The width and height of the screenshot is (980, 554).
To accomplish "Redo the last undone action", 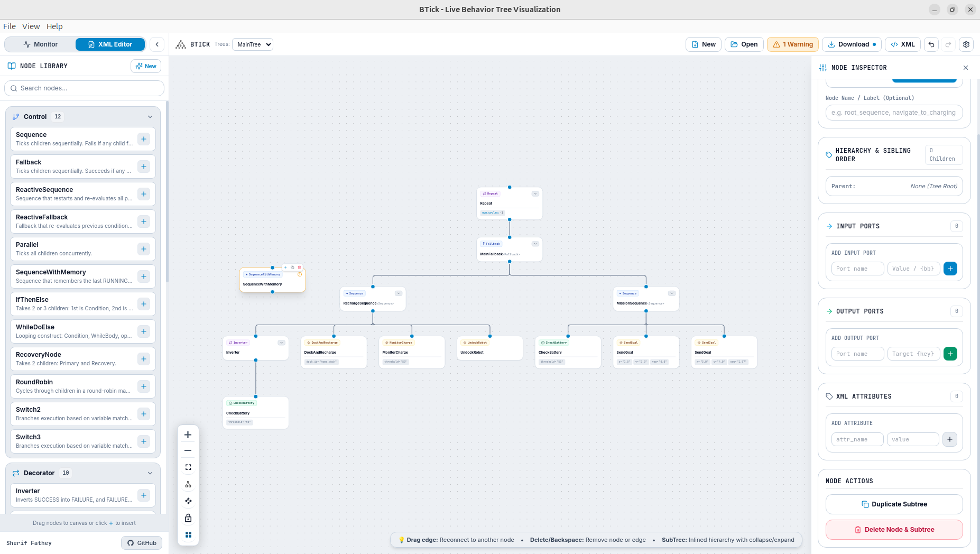I will pyautogui.click(x=948, y=44).
